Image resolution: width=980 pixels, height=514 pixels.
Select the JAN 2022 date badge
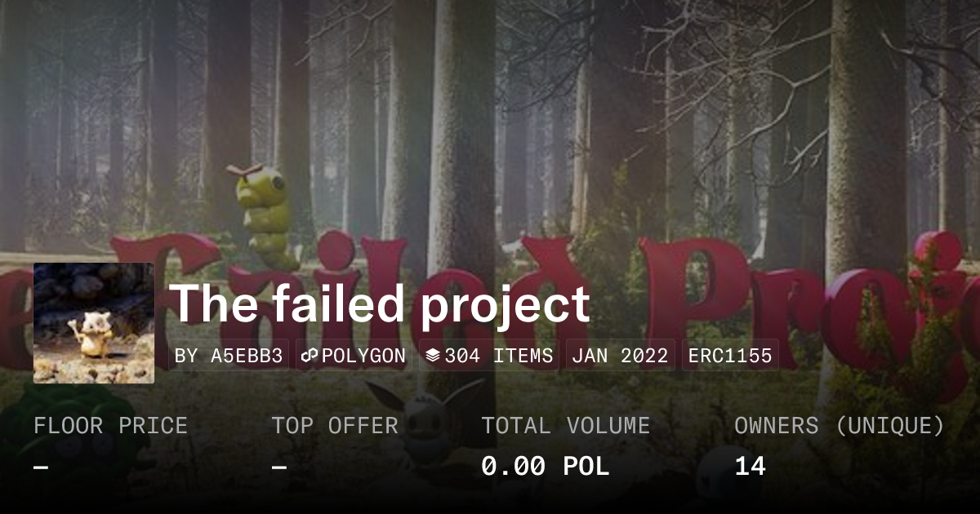tap(620, 356)
